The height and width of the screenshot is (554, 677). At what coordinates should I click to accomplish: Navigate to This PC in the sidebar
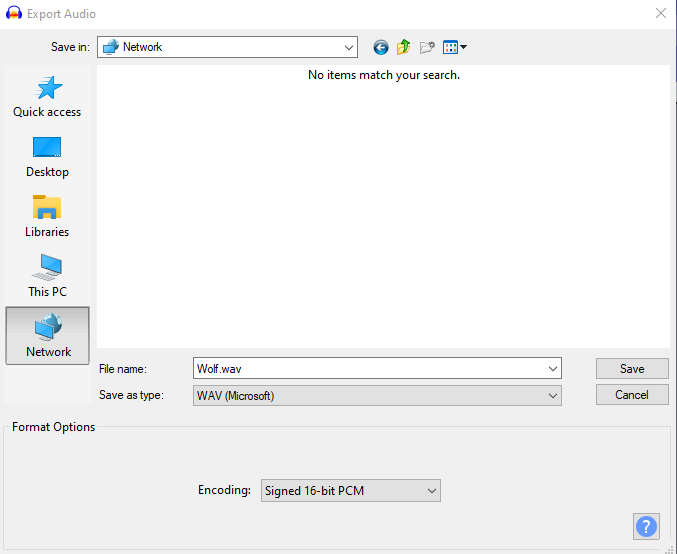(47, 276)
